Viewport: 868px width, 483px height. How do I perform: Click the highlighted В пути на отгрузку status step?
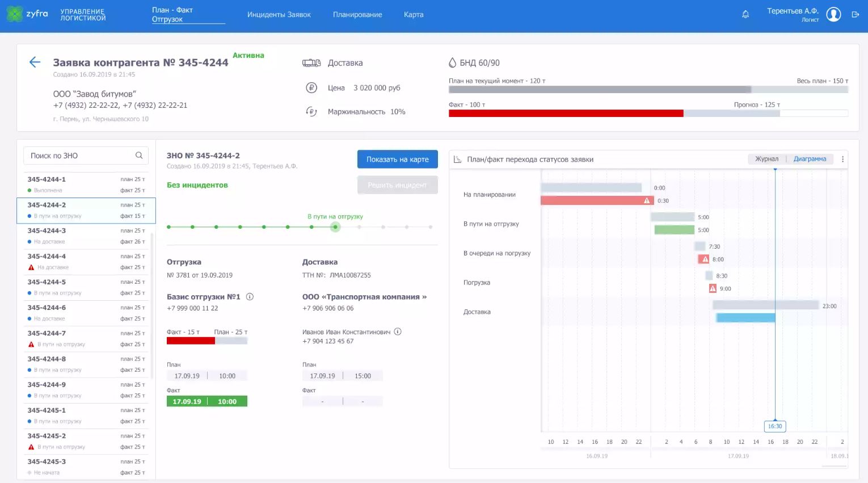335,227
